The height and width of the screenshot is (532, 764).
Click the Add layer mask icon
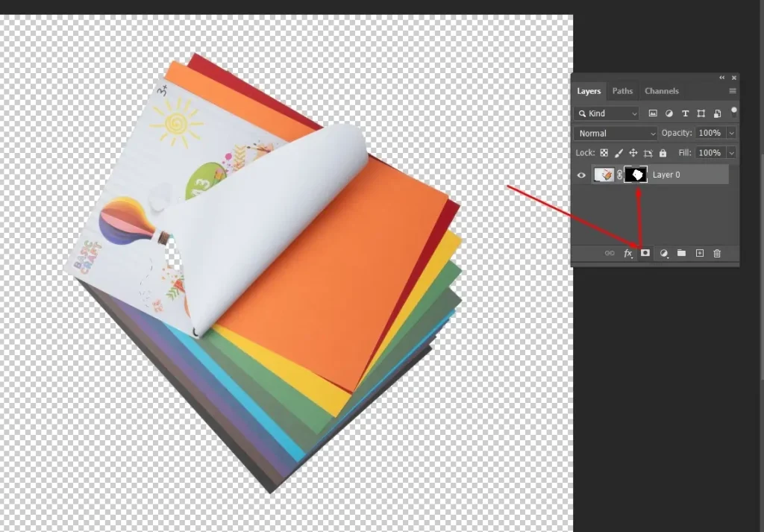click(645, 253)
